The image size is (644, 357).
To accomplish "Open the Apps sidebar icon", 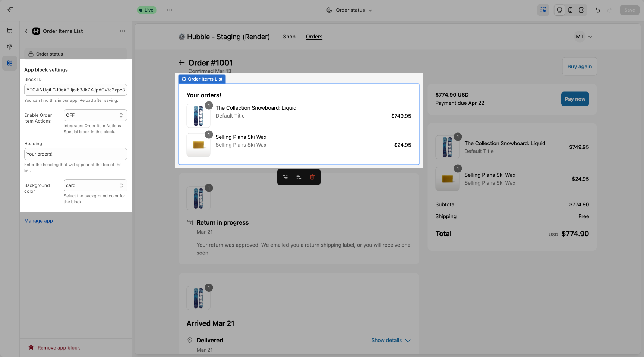I will coord(10,63).
